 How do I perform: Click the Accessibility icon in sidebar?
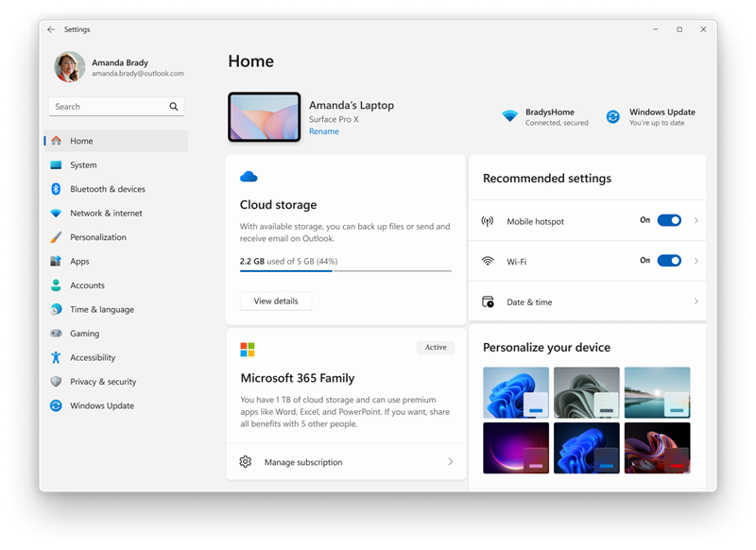[x=56, y=357]
